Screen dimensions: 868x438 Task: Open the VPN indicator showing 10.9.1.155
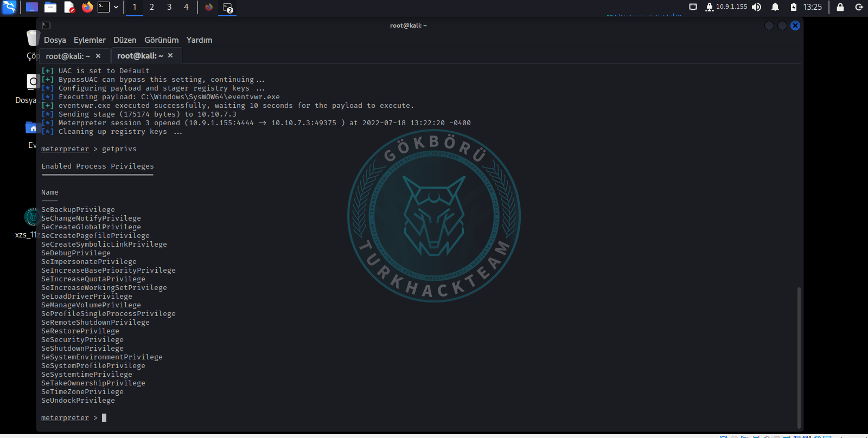click(x=726, y=7)
